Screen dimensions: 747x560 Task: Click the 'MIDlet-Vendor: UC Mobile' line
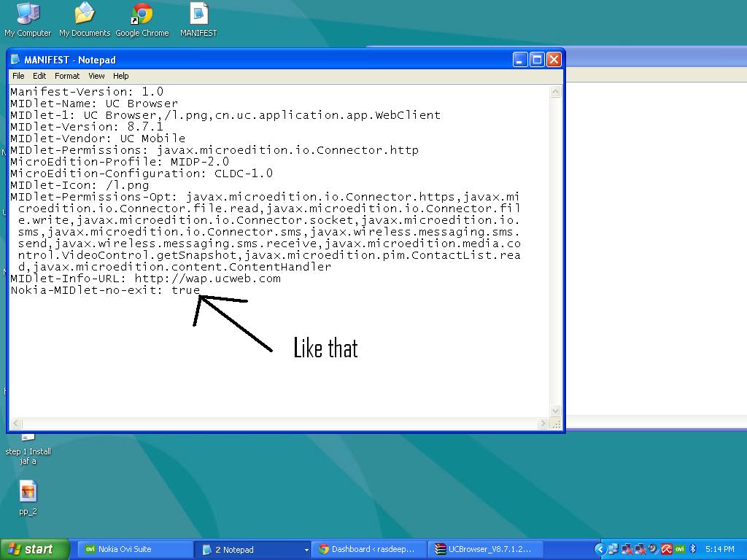[98, 139]
